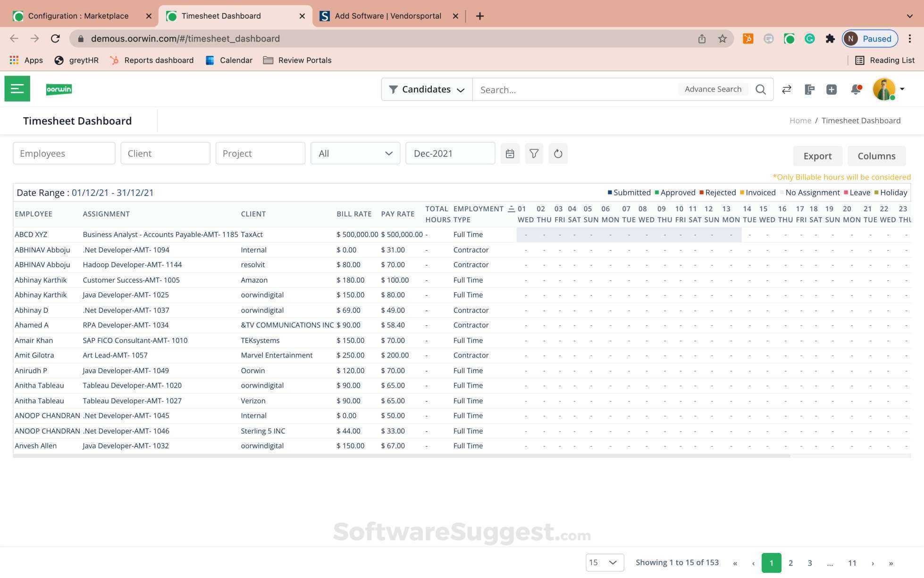Click the Export button
This screenshot has height=578, width=924.
click(817, 156)
